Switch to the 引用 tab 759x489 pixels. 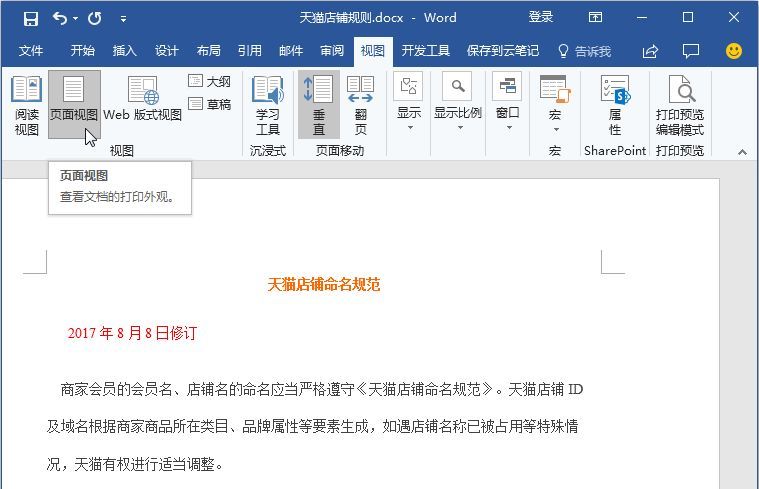pos(250,51)
